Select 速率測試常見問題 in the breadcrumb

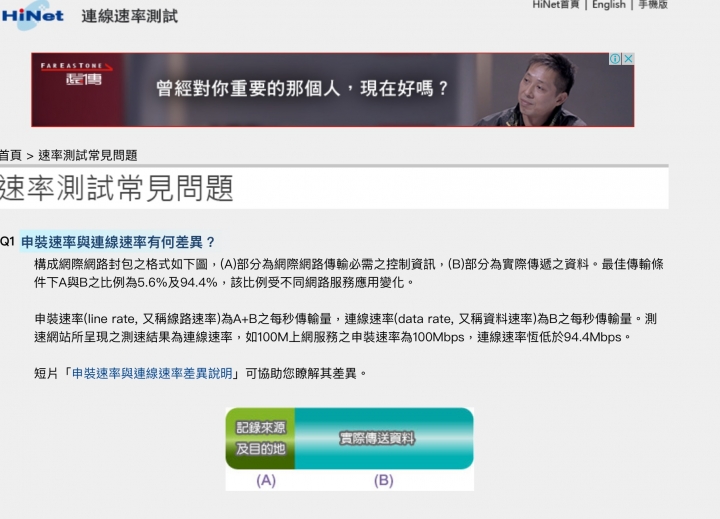[x=88, y=155]
